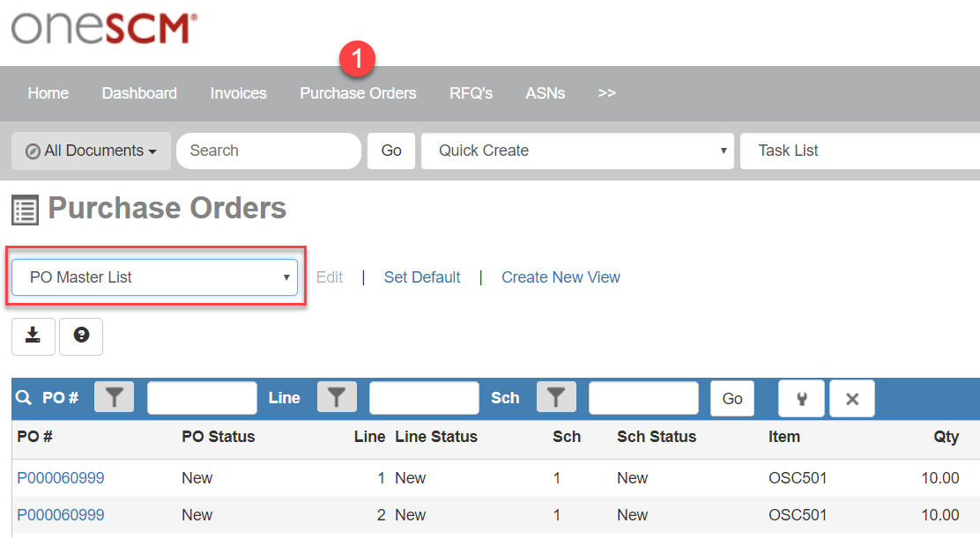Toggle the Line filter funnel icon

[336, 398]
